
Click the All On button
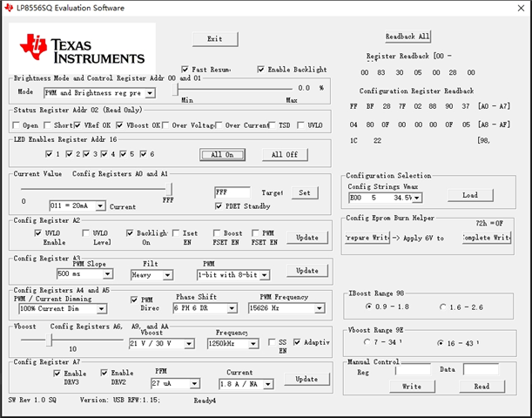(x=222, y=155)
